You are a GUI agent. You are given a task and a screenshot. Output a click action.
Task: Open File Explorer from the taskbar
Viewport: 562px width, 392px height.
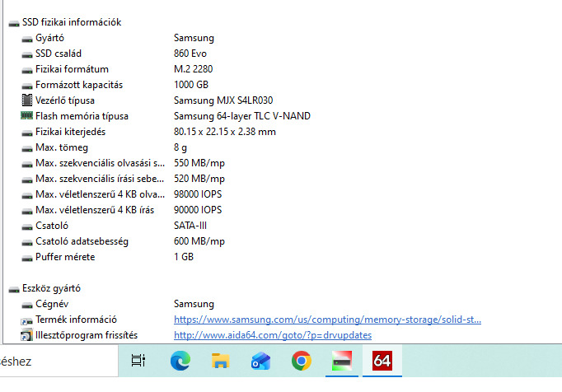tap(220, 361)
